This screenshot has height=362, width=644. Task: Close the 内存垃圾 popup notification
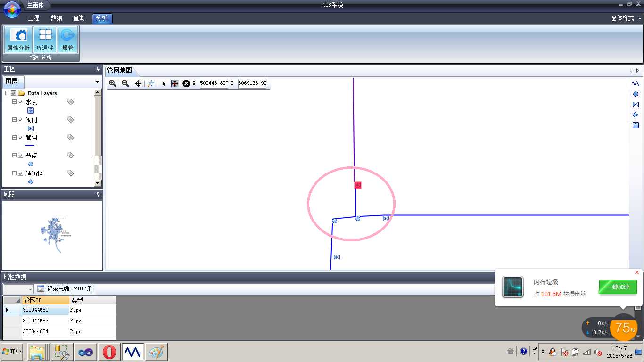637,272
